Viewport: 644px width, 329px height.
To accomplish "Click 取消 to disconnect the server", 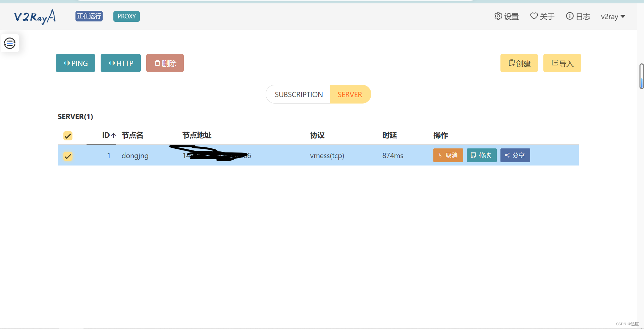I will tap(448, 155).
